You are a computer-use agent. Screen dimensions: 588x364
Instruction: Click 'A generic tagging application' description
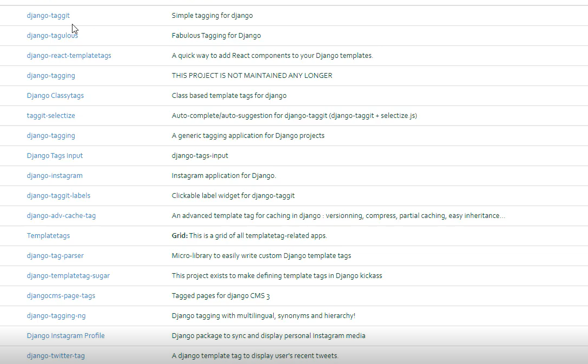[x=248, y=136]
